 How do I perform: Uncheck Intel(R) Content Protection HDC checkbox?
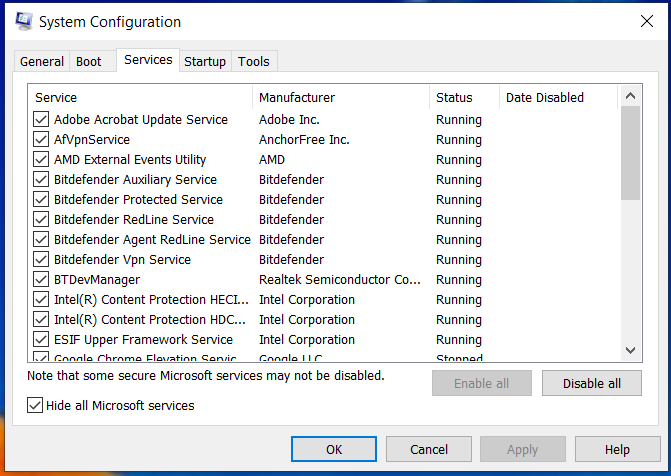(41, 319)
